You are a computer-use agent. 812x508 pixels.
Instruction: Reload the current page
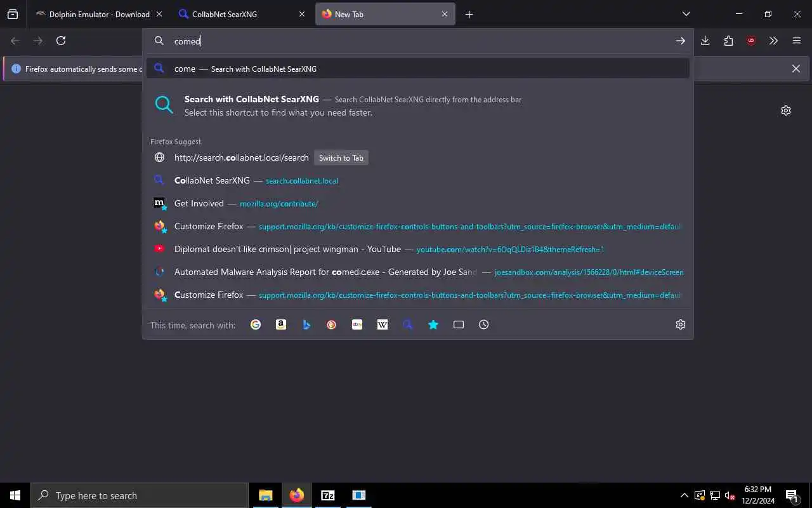click(x=61, y=41)
